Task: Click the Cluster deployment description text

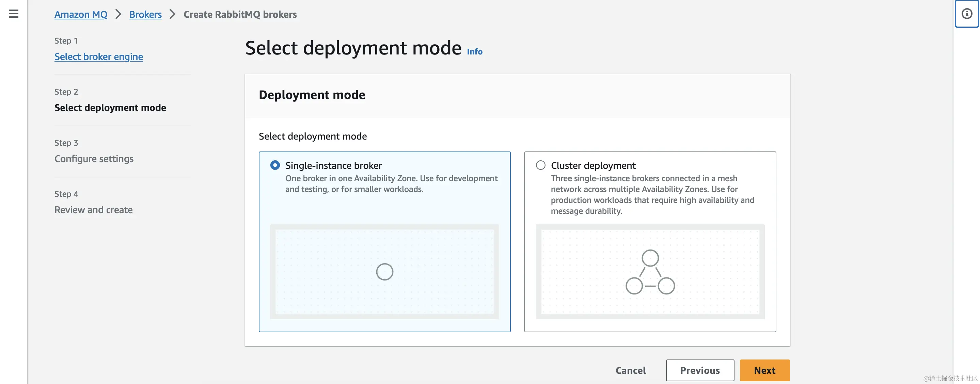Action: tap(652, 195)
